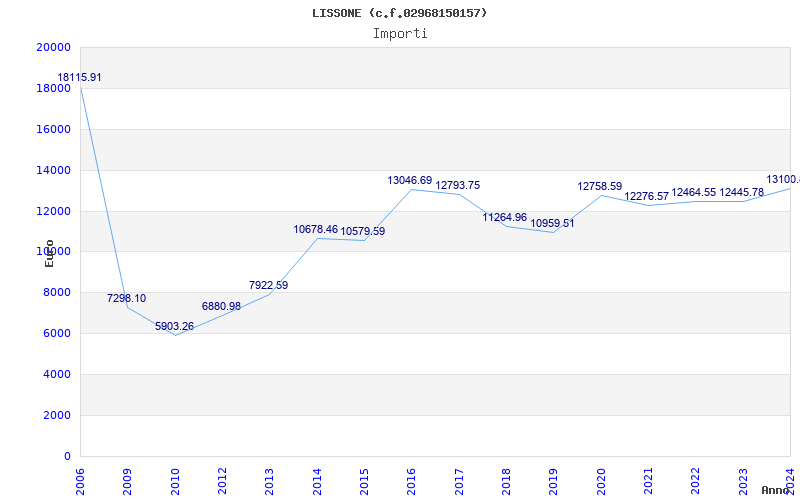Image resolution: width=800 pixels, height=500 pixels.
Task: Click y-axis tick 0
Action: pos(67,456)
